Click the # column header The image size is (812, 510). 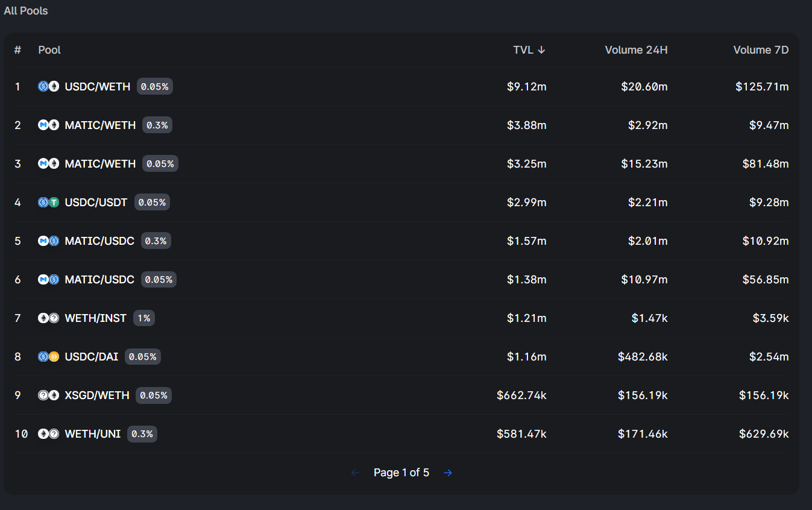17,50
